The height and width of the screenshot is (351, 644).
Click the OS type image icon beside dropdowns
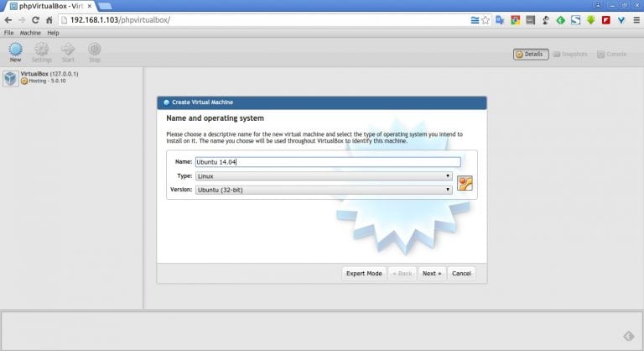point(465,183)
